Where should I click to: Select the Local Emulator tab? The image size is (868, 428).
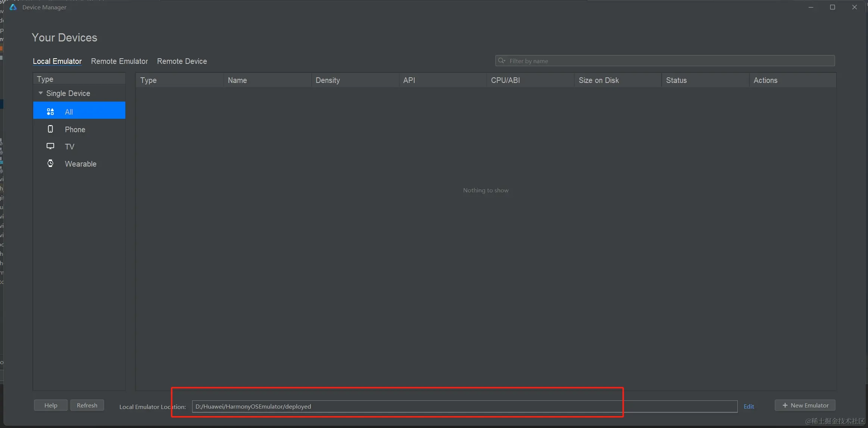57,61
